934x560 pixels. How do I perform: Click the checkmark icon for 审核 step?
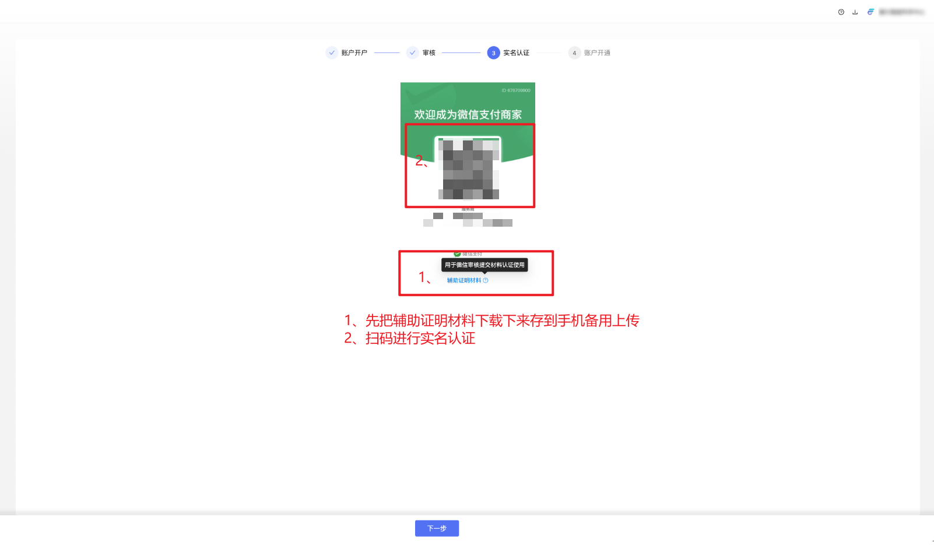[x=413, y=53]
